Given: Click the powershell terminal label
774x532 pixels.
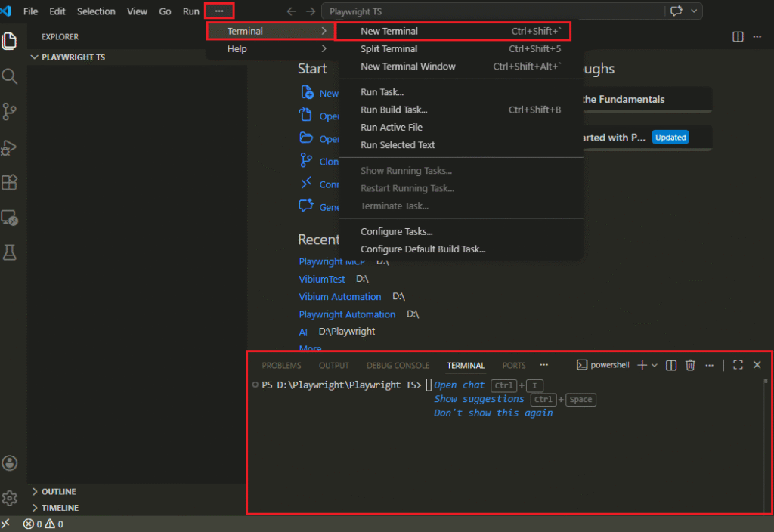Looking at the screenshot, I should point(604,365).
